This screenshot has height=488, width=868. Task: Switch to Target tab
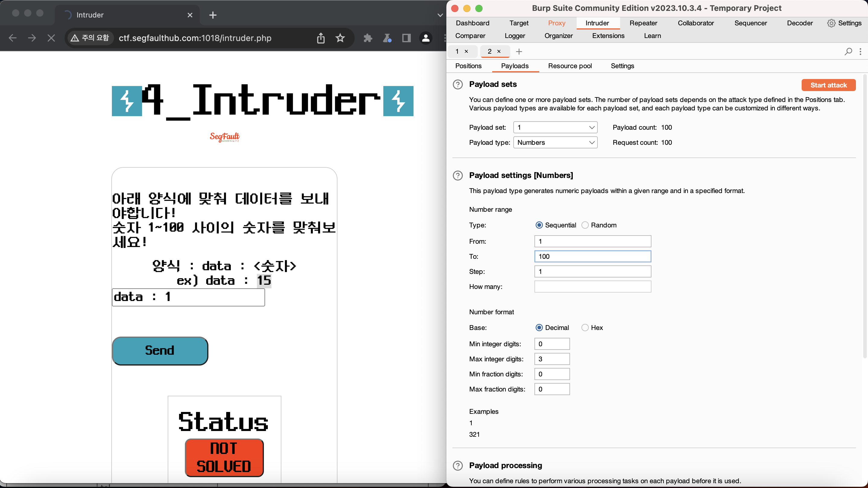[519, 23]
